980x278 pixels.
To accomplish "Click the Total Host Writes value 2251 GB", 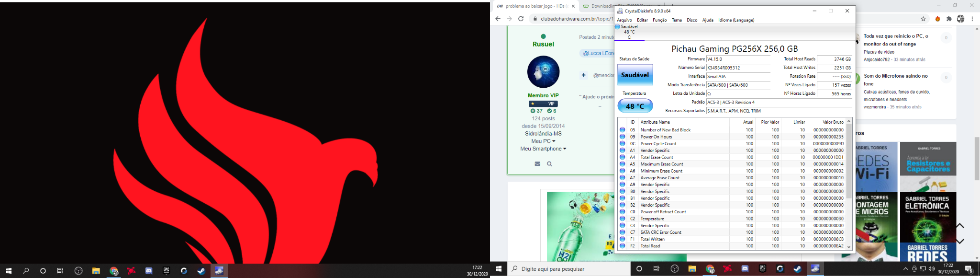I will (835, 68).
